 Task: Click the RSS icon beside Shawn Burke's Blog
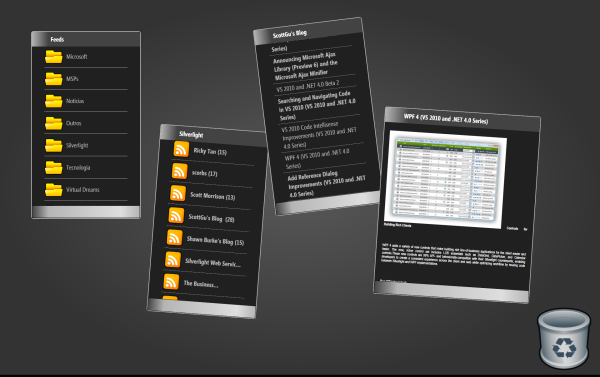point(174,237)
